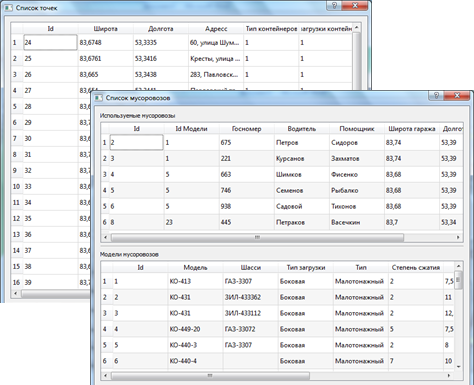Close the Список точек window

[355, 6]
